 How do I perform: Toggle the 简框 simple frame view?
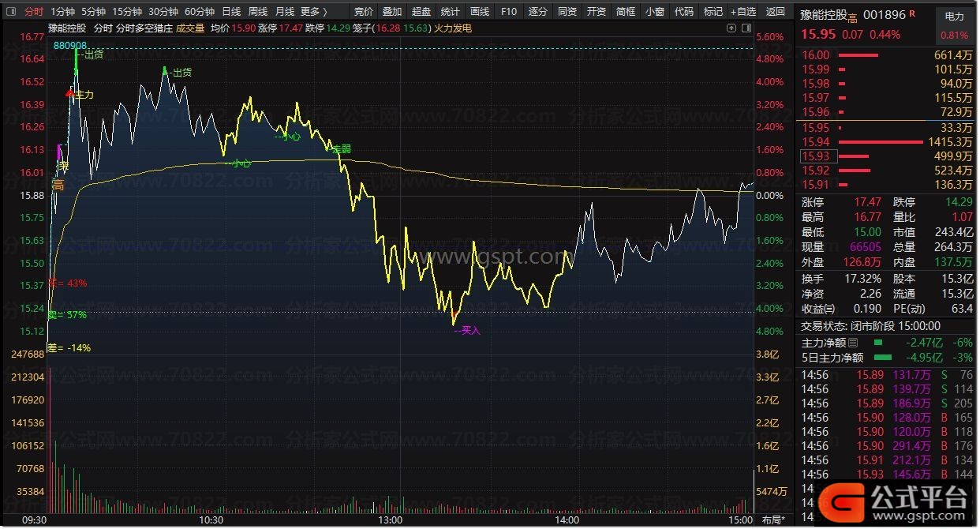pyautogui.click(x=625, y=11)
